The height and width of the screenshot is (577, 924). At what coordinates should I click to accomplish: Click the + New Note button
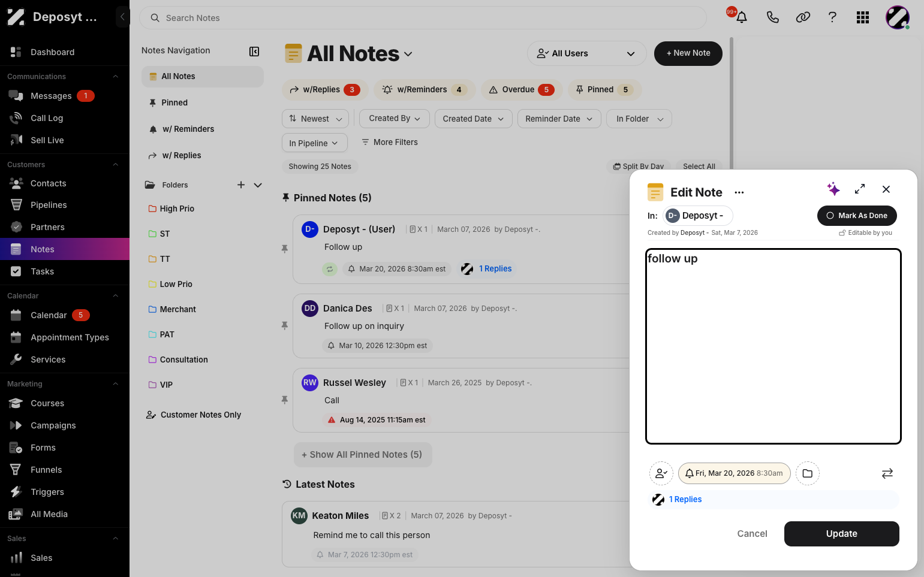point(688,53)
